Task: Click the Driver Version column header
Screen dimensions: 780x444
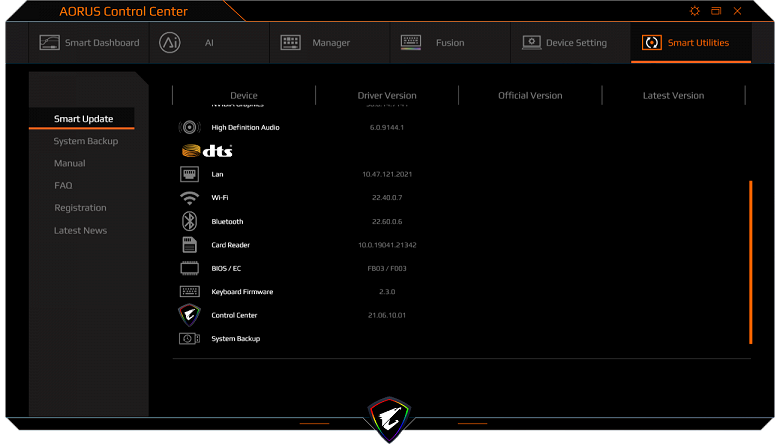Action: 387,95
